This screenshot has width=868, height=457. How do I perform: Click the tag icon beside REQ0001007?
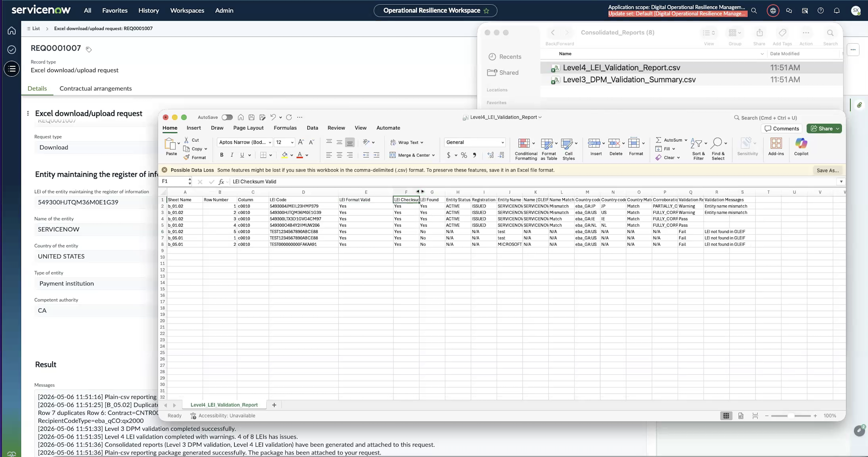pos(88,50)
